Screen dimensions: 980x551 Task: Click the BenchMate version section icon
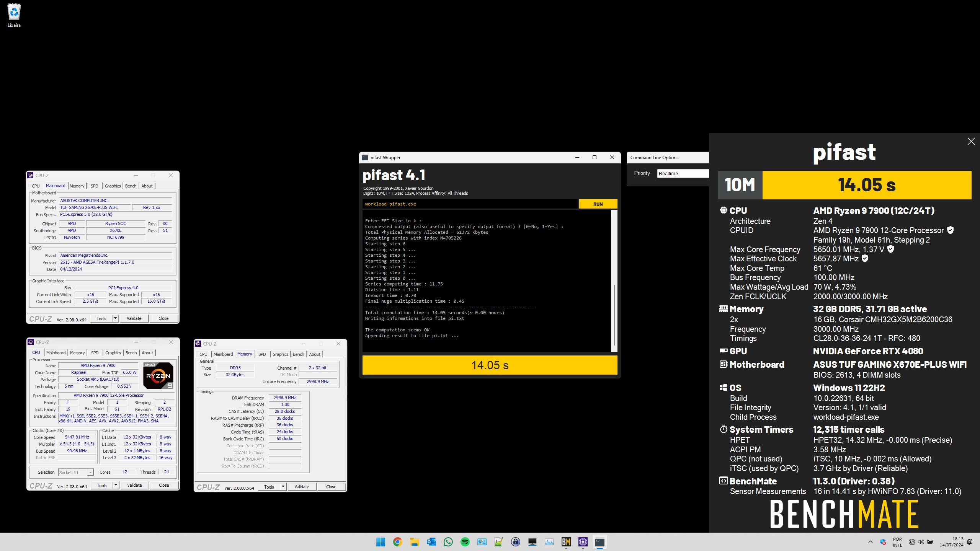[724, 481]
